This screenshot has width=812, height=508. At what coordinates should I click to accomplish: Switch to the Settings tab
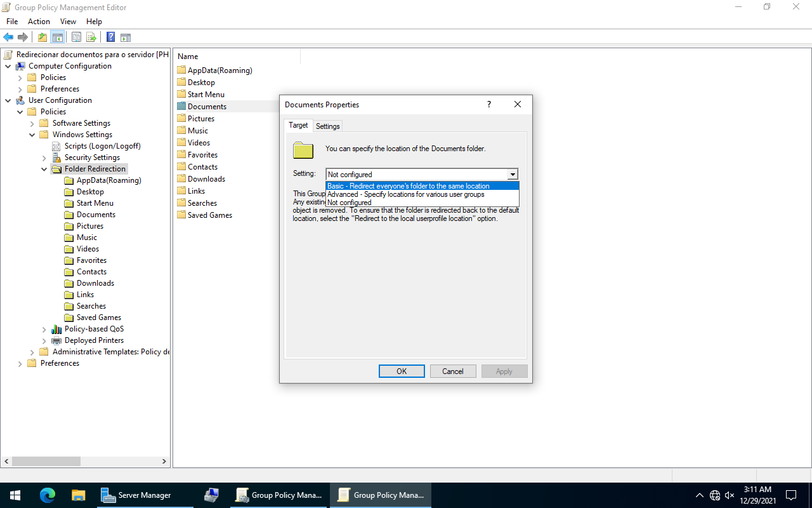click(328, 126)
